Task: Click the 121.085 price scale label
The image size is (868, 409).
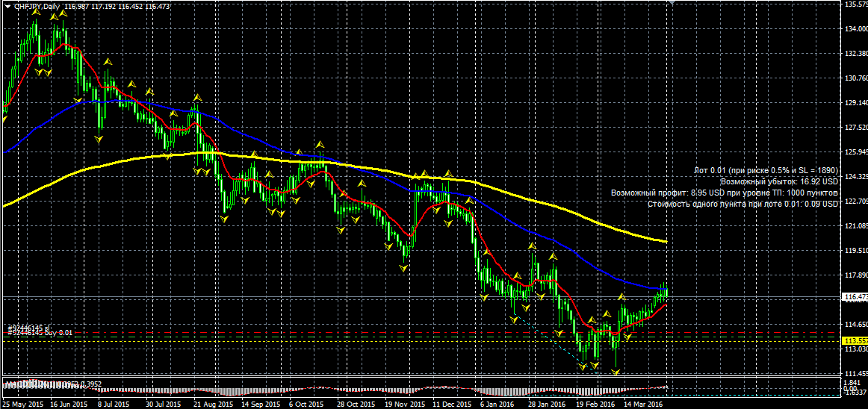Action: 855,226
